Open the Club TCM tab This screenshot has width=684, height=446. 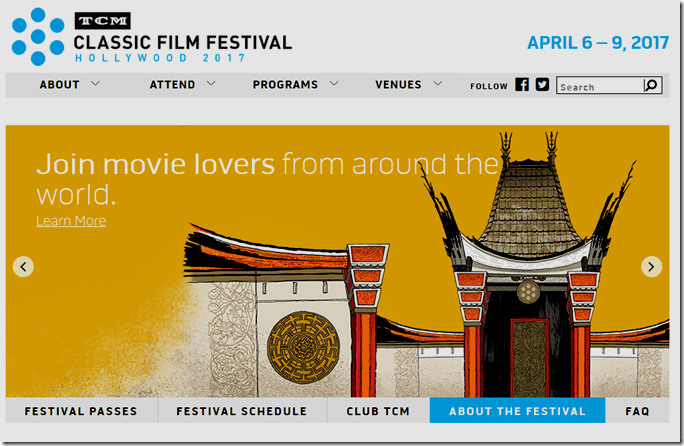[378, 411]
